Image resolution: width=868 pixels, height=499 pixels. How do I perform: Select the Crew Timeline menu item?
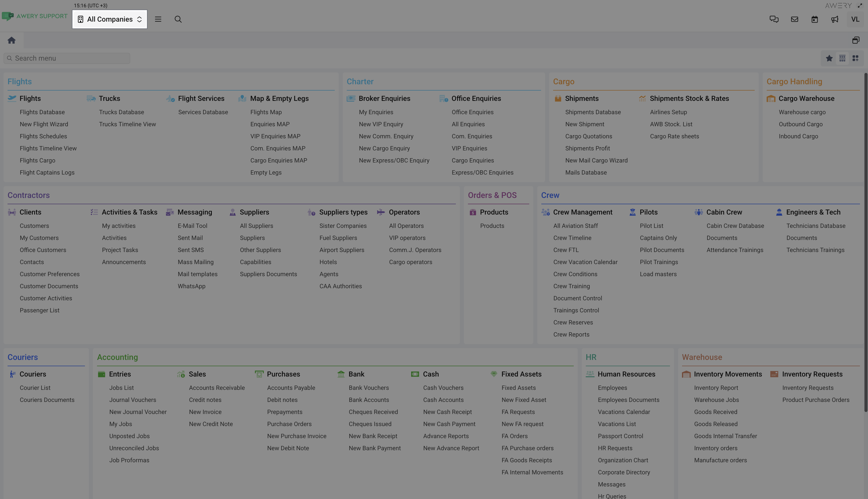572,238
